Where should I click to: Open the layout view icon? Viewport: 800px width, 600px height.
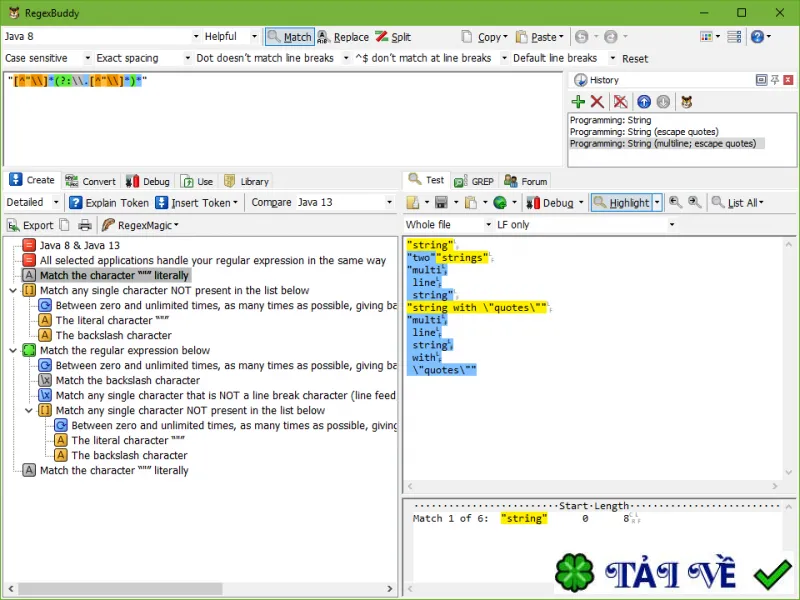pyautogui.click(x=706, y=37)
